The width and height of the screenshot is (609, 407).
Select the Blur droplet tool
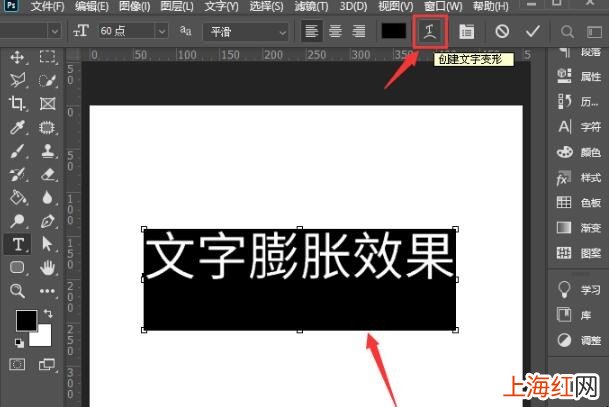[x=47, y=197]
